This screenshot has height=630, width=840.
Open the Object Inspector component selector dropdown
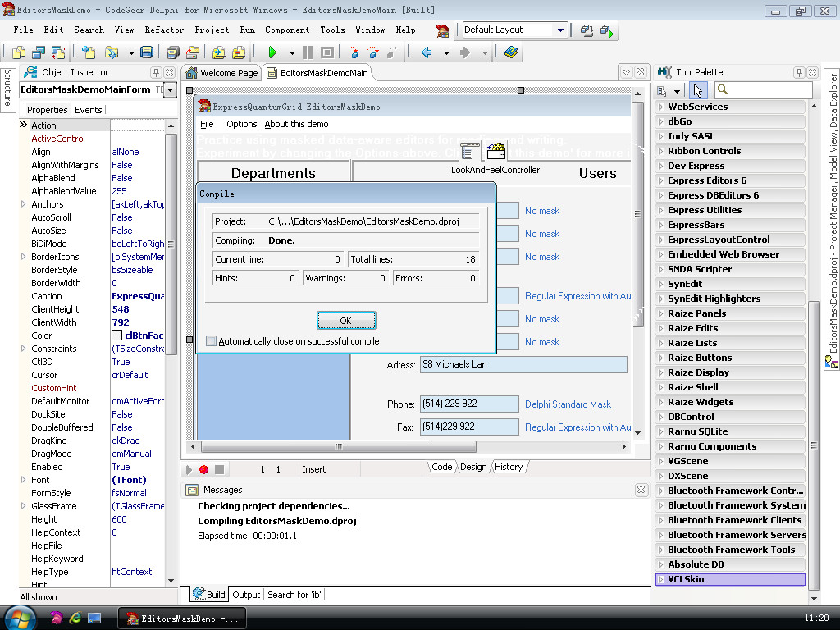pos(171,89)
